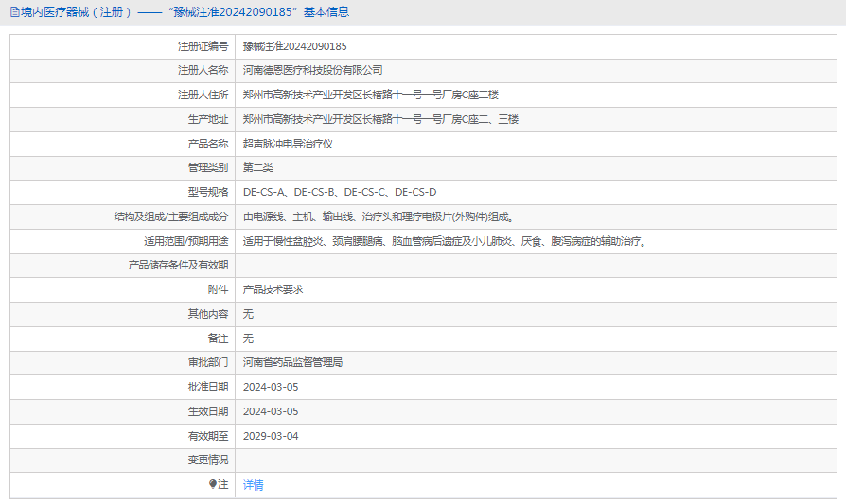Click the 结构及组成/主要组成成分 label
Screen dimensions: 846x504
coord(171,217)
